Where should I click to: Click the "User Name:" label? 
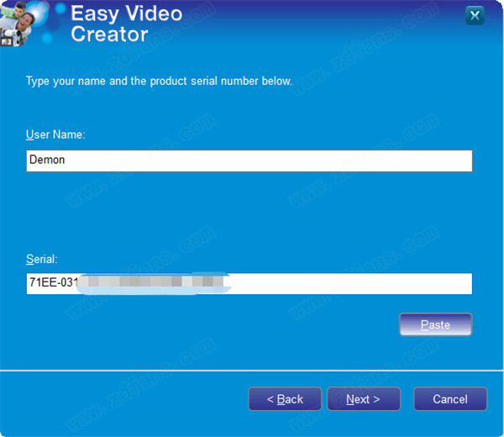55,134
